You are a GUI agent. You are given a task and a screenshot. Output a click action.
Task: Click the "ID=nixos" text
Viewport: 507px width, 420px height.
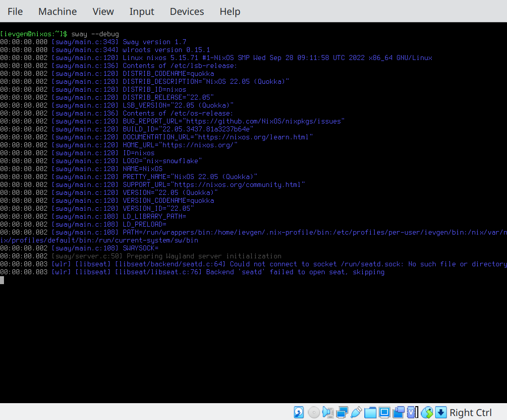click(x=139, y=153)
